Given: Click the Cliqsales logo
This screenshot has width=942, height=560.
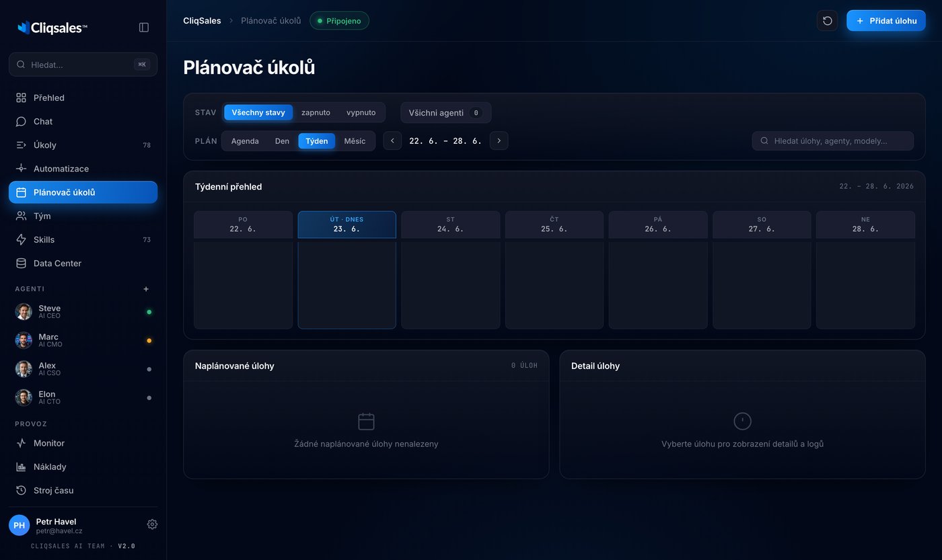Looking at the screenshot, I should 52,28.
